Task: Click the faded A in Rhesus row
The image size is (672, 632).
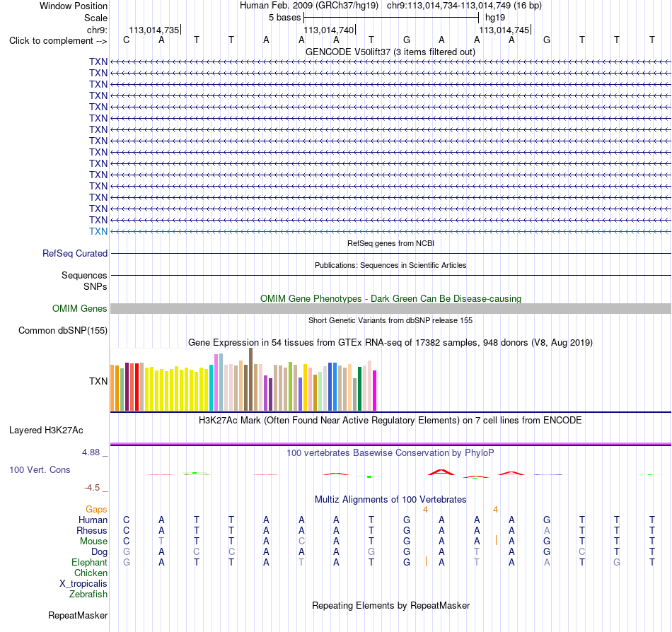Action: coord(547,530)
